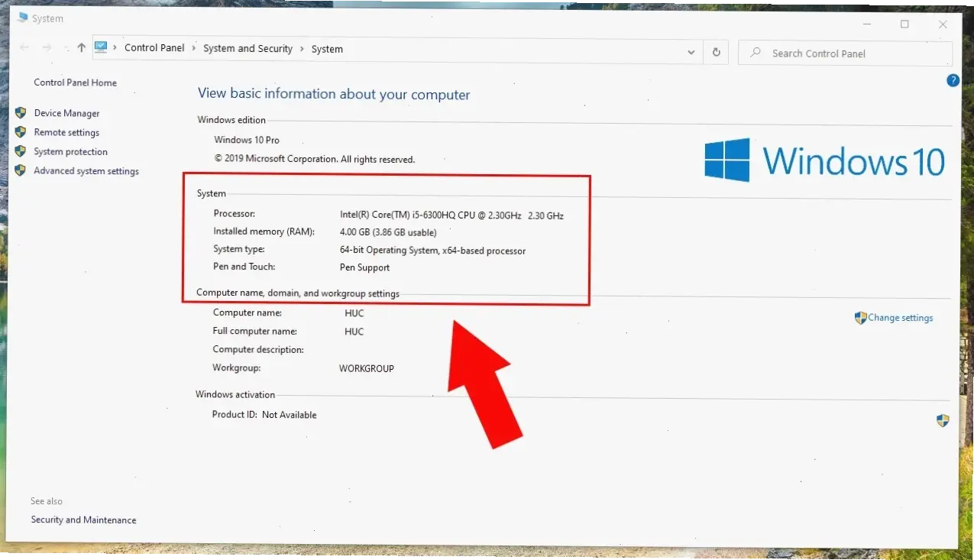Go to Security and Maintenance

coord(83,520)
